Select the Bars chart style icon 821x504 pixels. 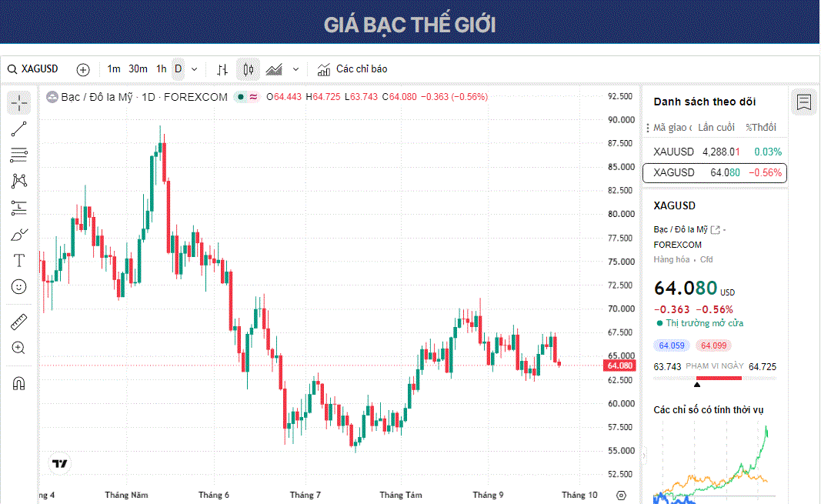coord(222,69)
